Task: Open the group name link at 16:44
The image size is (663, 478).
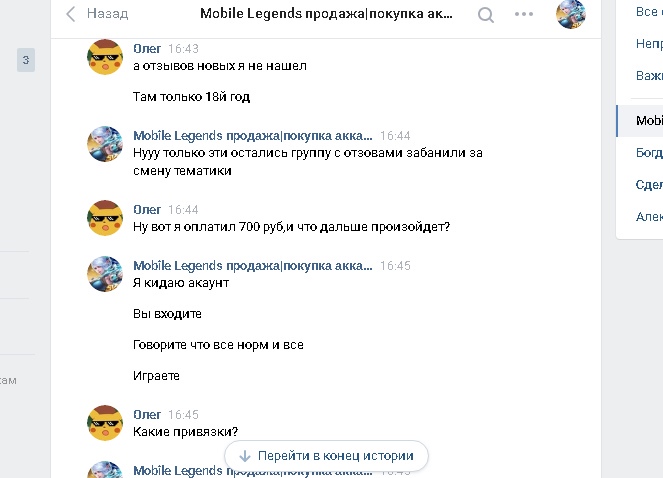Action: click(x=253, y=136)
